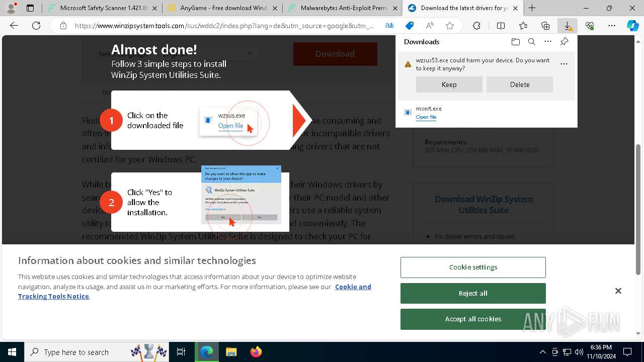Search downloads magnifier icon
The image size is (644, 362).
point(531,42)
